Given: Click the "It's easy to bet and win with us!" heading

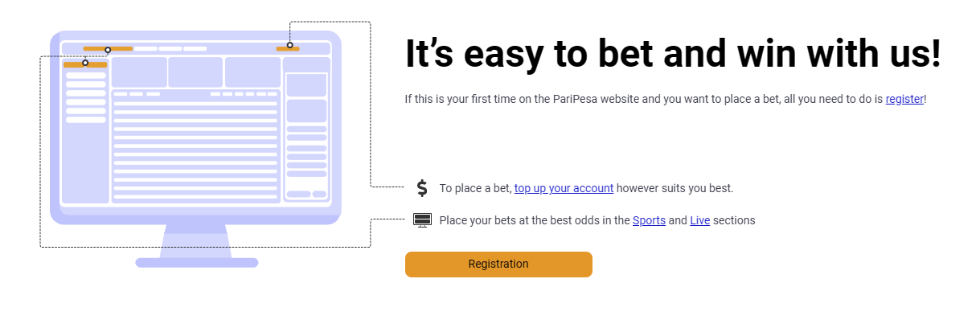Looking at the screenshot, I should tap(672, 54).
